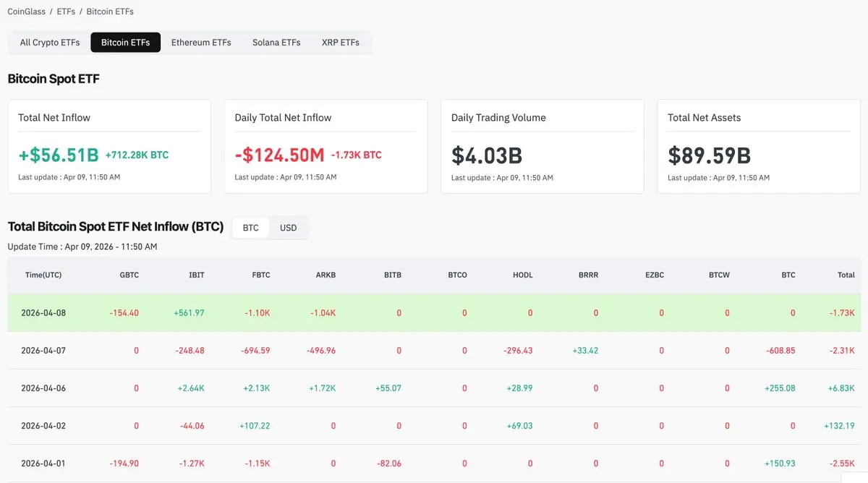Click the FBTC column header
The image size is (868, 483).
coord(261,275)
